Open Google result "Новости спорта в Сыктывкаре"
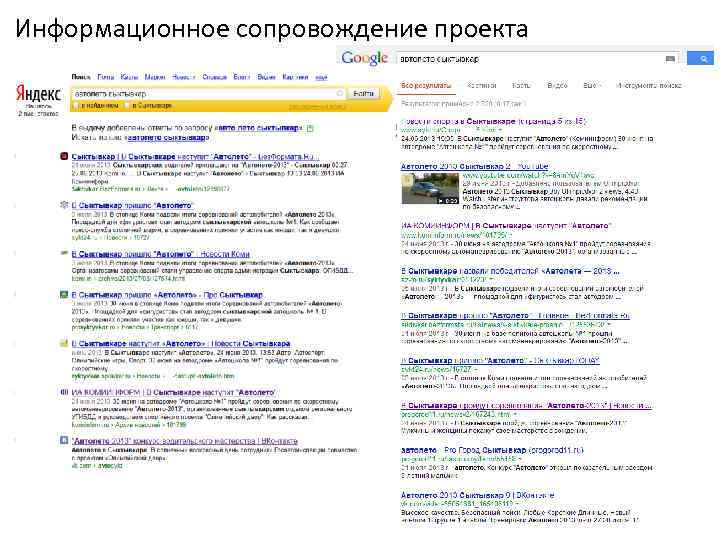720x540 pixels. pyautogui.click(x=494, y=121)
